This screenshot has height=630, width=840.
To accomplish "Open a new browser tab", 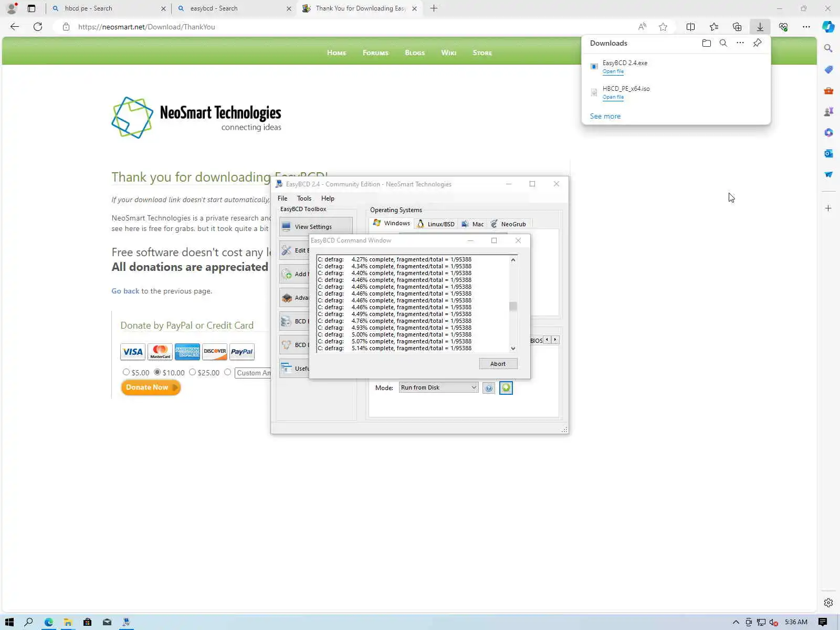I will point(434,8).
